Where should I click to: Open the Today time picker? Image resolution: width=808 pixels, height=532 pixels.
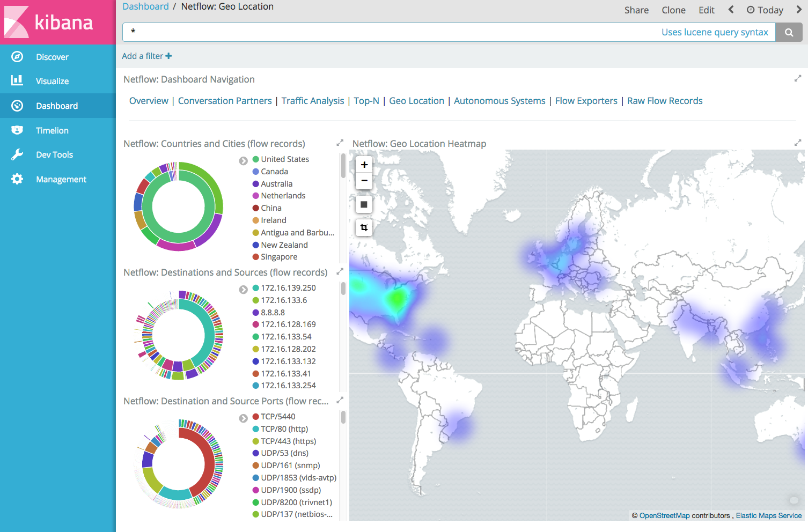pos(765,10)
